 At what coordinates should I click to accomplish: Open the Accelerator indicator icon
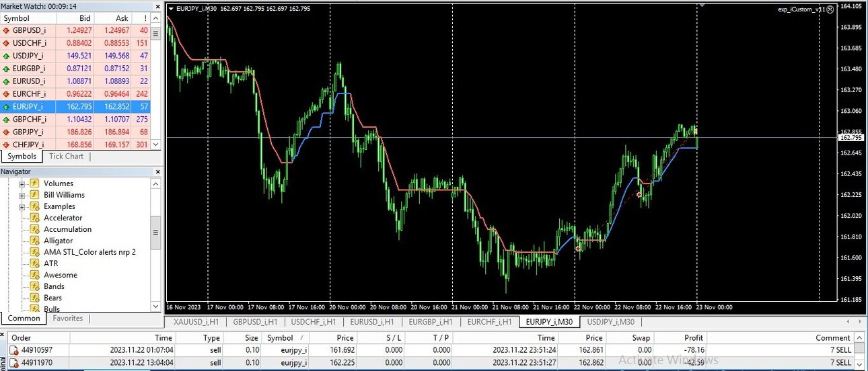(x=34, y=218)
